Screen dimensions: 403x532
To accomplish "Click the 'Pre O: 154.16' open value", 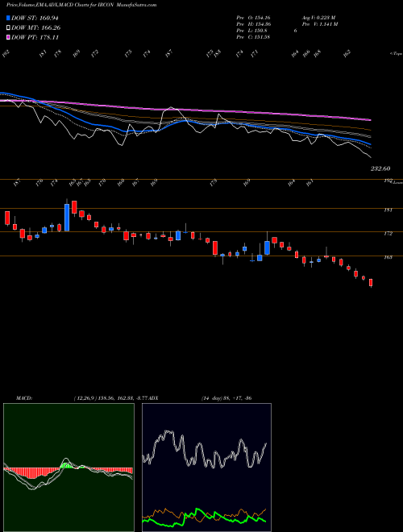I will (x=253, y=18).
